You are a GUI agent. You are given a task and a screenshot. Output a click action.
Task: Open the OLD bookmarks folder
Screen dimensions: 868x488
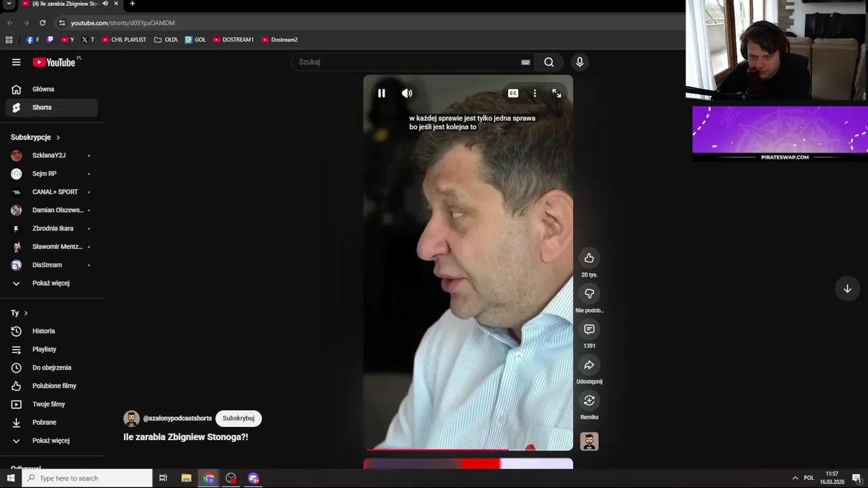(x=166, y=40)
